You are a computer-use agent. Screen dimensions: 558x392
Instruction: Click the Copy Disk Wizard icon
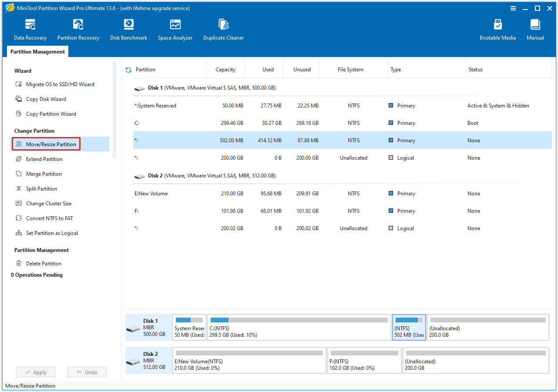tap(19, 99)
